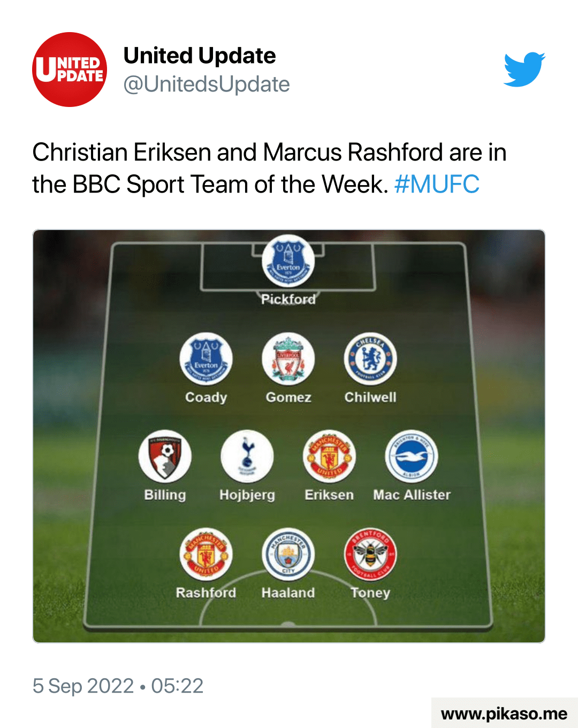
Task: Click the Mac Allister name label
Action: tap(412, 495)
